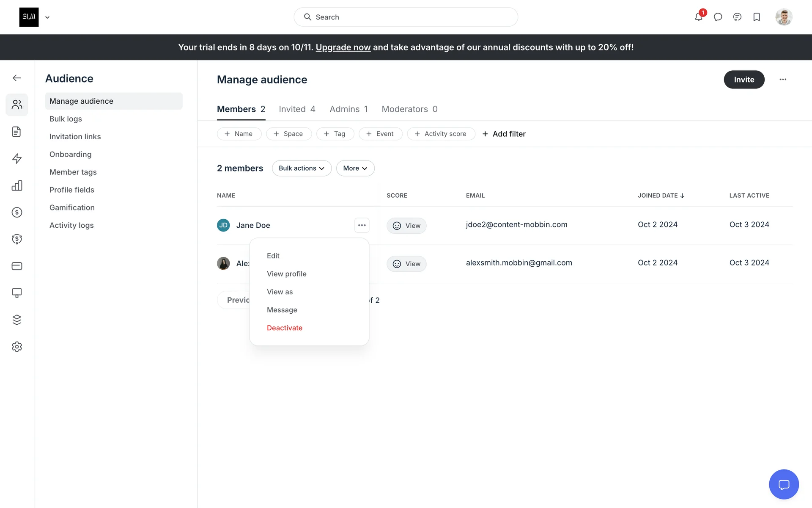Open the bar chart analytics icon
This screenshot has width=812, height=508.
[x=17, y=185]
